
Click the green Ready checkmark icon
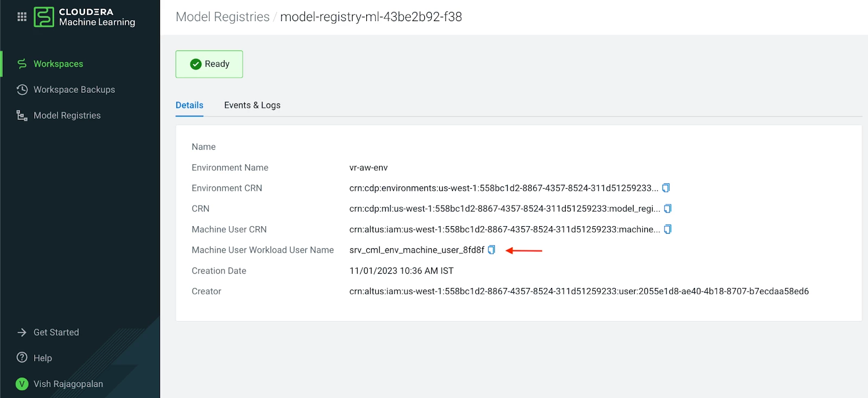(196, 64)
